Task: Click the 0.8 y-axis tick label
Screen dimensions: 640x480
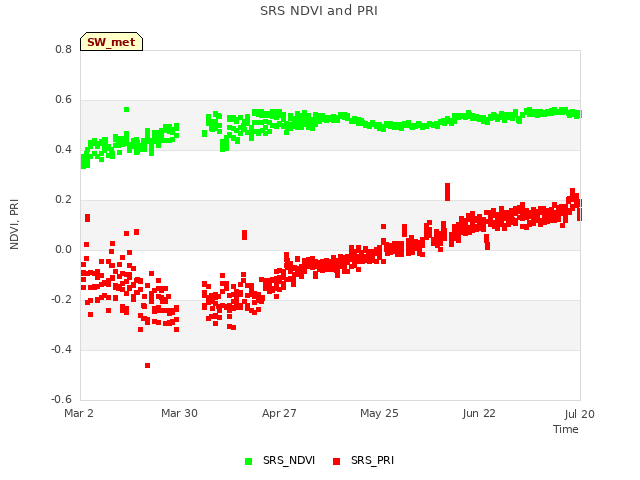Action: click(63, 49)
